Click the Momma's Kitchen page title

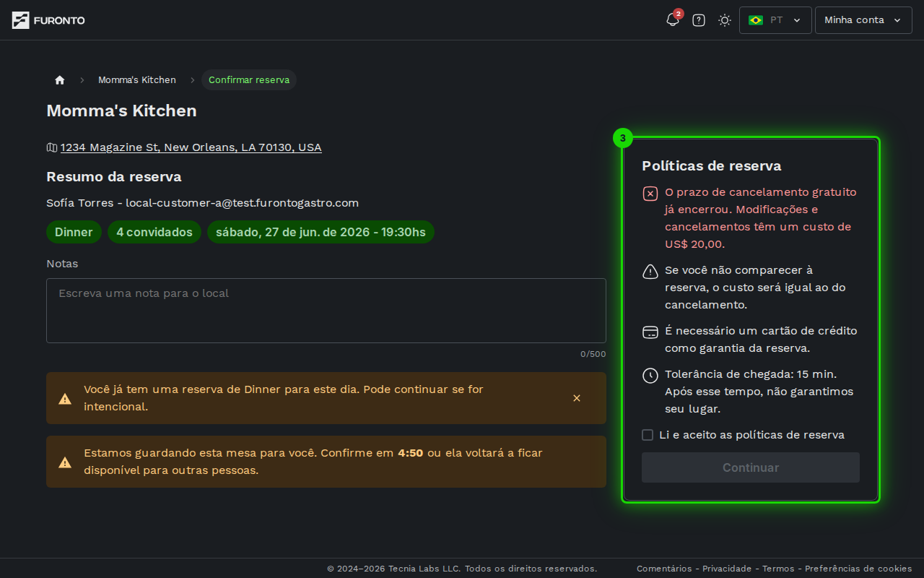coord(121,111)
